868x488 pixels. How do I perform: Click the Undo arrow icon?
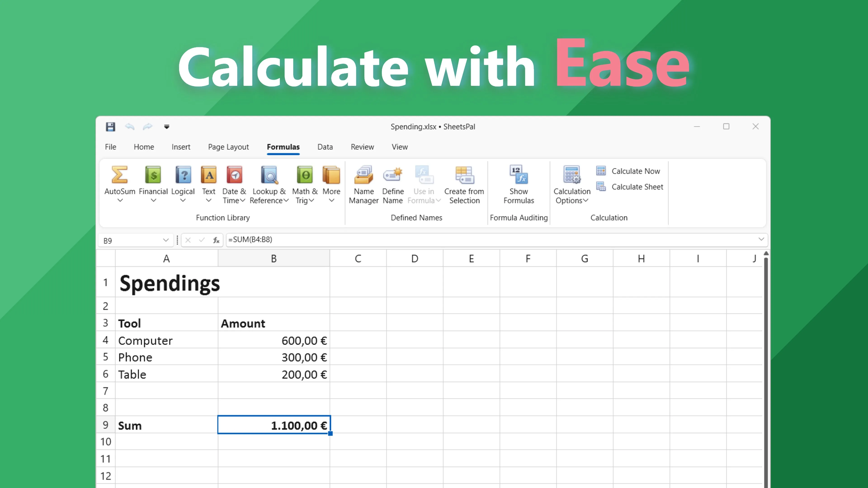(130, 127)
